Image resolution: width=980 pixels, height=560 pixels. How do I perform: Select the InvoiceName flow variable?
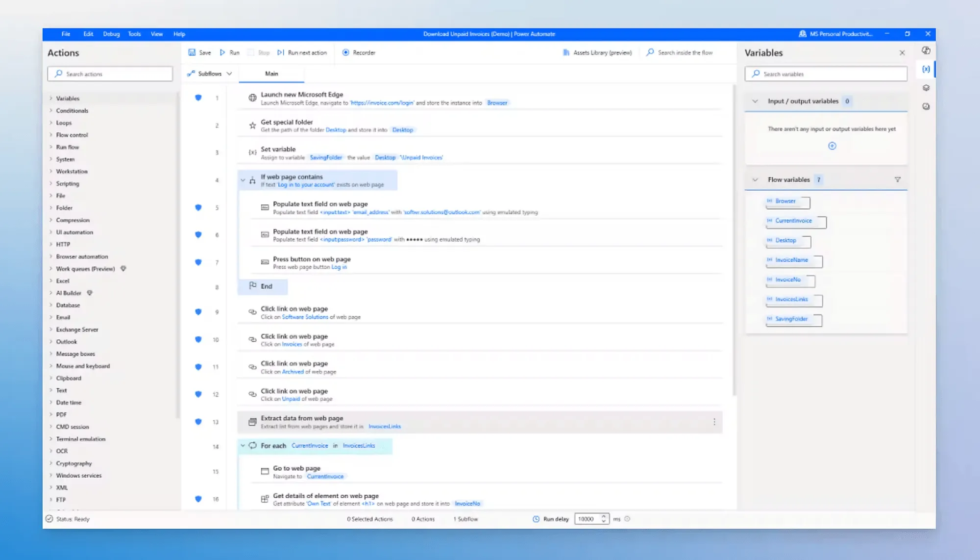(794, 260)
